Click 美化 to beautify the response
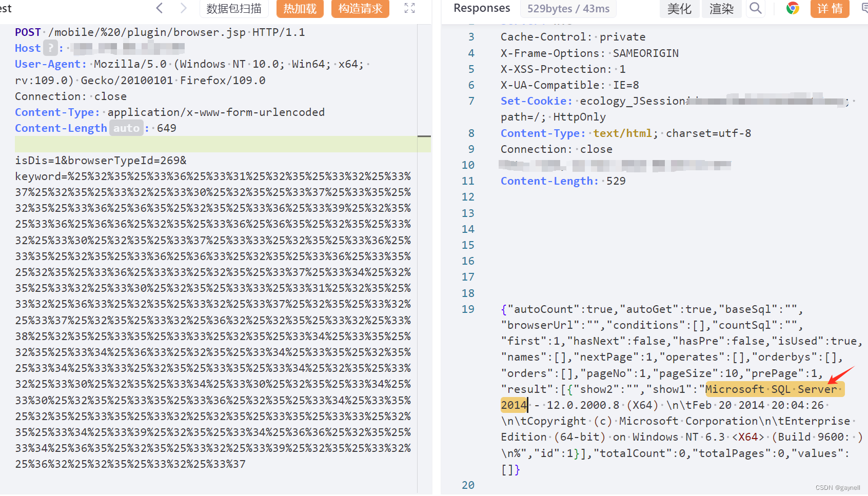 679,9
